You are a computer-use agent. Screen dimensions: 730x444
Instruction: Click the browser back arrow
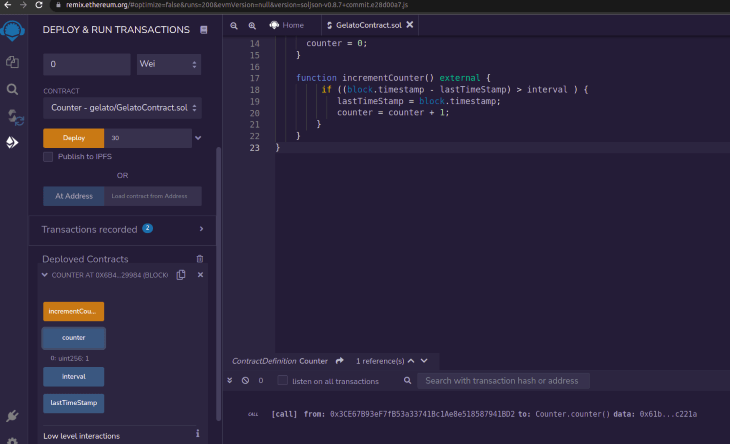[7, 5]
